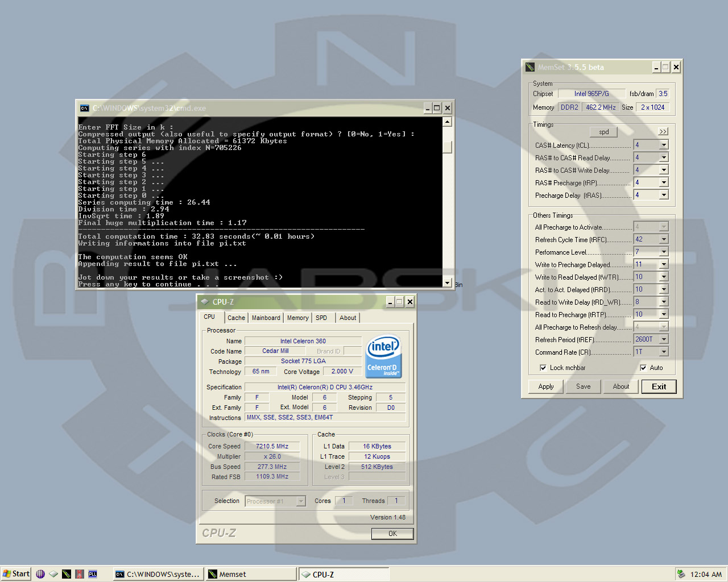The image size is (728, 582).
Task: Open the Performance Level dropdown
Action: [664, 252]
